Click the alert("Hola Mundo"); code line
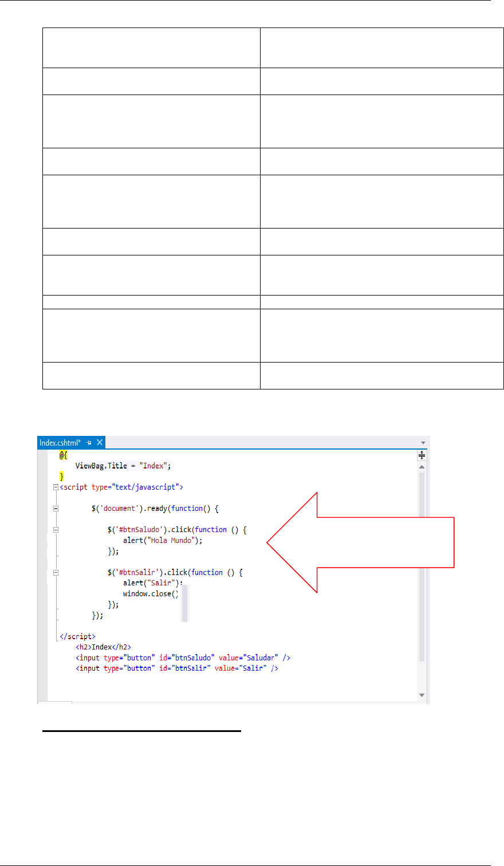This screenshot has height=866, width=504. (163, 540)
